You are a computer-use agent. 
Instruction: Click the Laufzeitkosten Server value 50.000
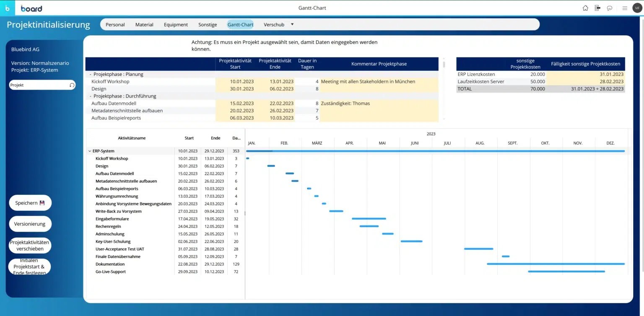click(538, 81)
